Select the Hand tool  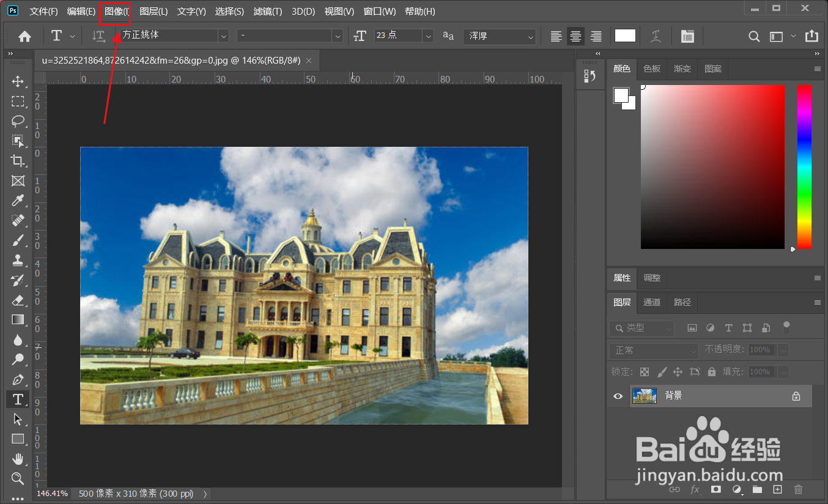[x=18, y=459]
